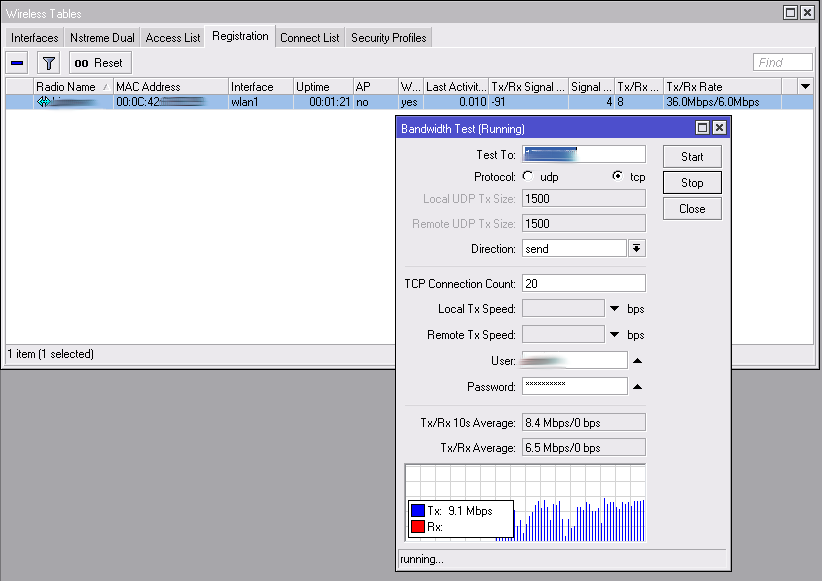
Task: Open the column selector arrow at table right
Action: point(805,87)
